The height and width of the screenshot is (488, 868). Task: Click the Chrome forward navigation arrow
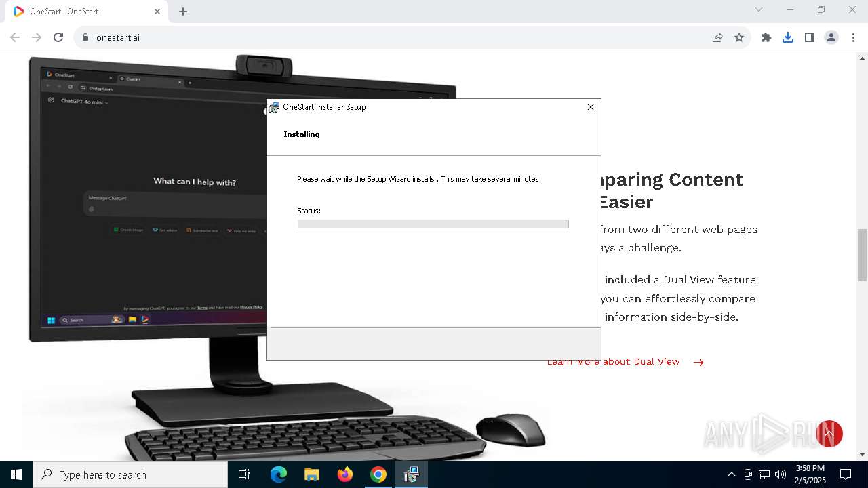point(37,37)
